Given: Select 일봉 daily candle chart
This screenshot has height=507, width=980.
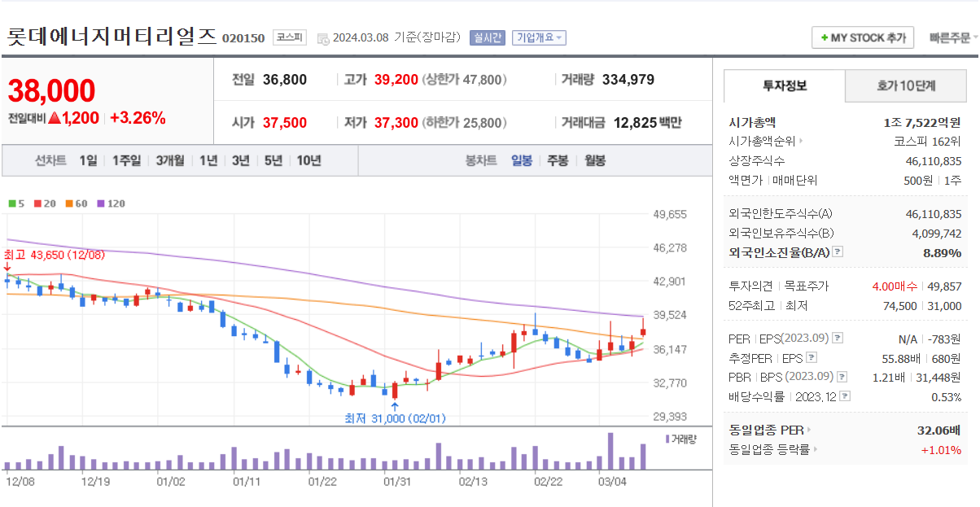Looking at the screenshot, I should 522,160.
